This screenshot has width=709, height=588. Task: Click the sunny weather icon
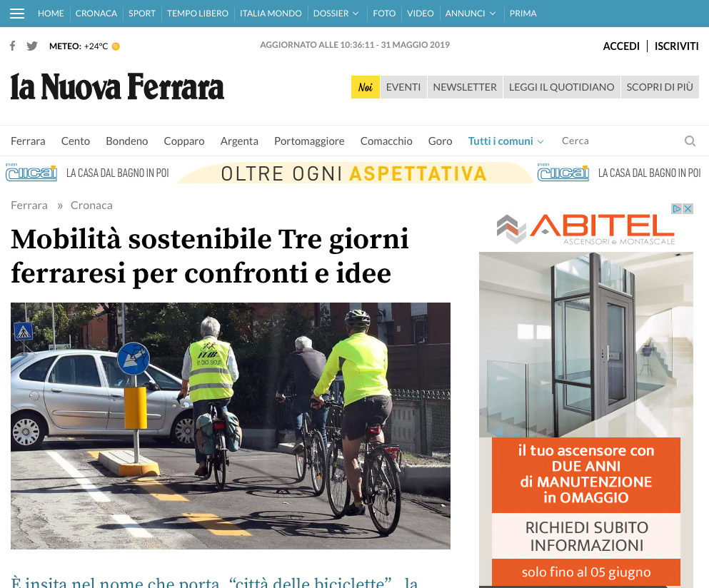pos(116,46)
